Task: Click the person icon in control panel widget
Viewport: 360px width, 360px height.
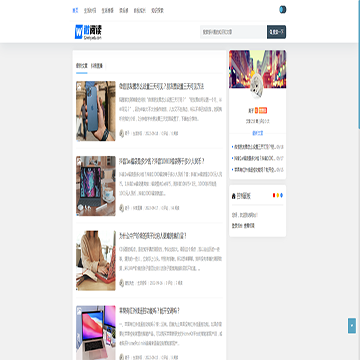Action: tap(234, 196)
